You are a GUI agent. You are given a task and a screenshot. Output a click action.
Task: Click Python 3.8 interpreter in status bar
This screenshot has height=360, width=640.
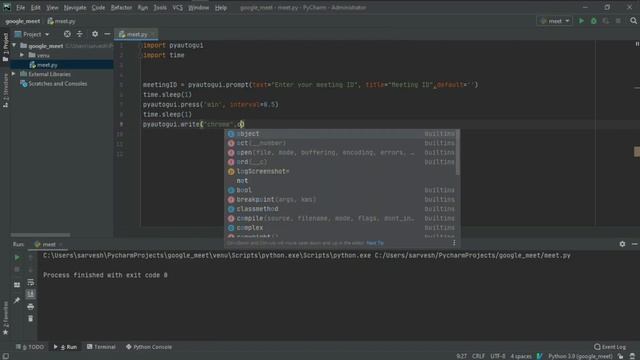(580, 356)
